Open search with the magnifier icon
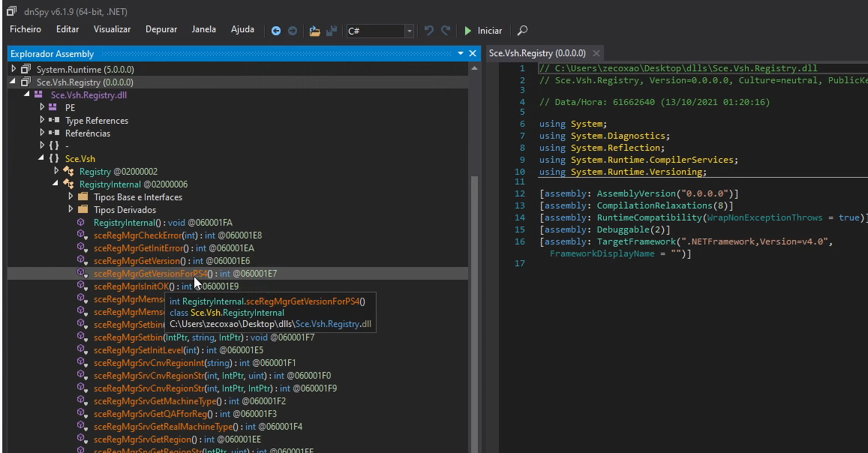Image resolution: width=868 pixels, height=453 pixels. point(523,31)
